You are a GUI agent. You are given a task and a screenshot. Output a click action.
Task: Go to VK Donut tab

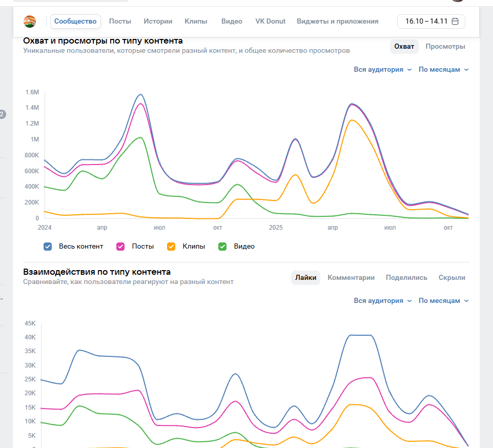pyautogui.click(x=270, y=22)
